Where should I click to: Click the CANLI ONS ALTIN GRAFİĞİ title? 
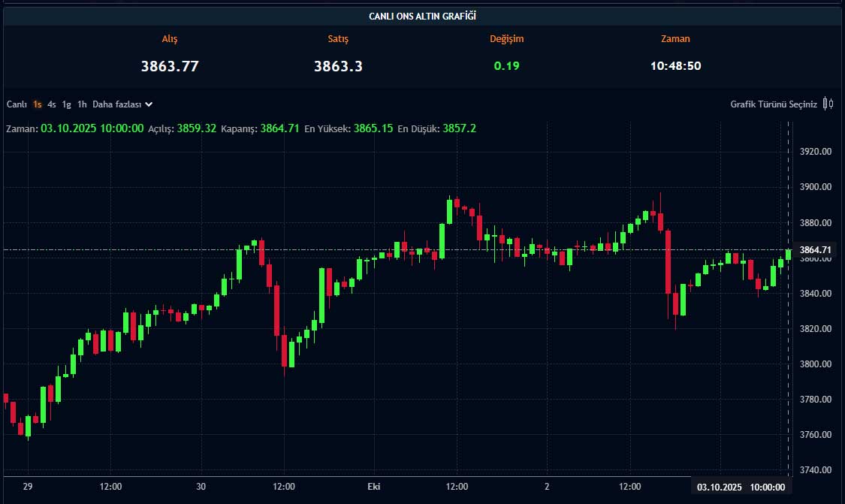point(422,16)
